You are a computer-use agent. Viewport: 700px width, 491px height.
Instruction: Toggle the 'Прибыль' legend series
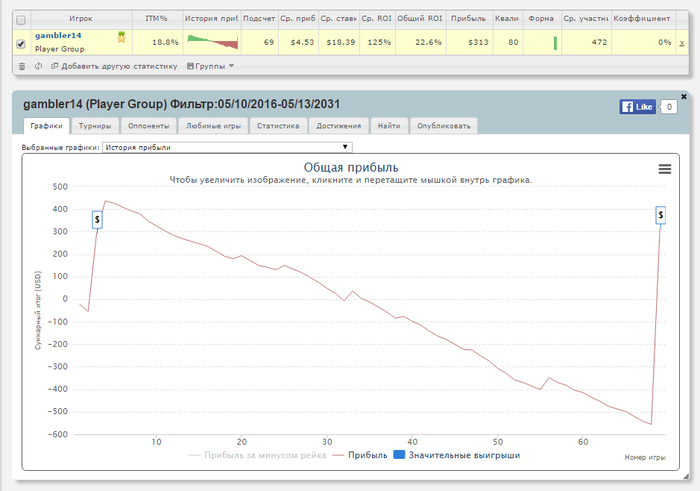[x=360, y=455]
